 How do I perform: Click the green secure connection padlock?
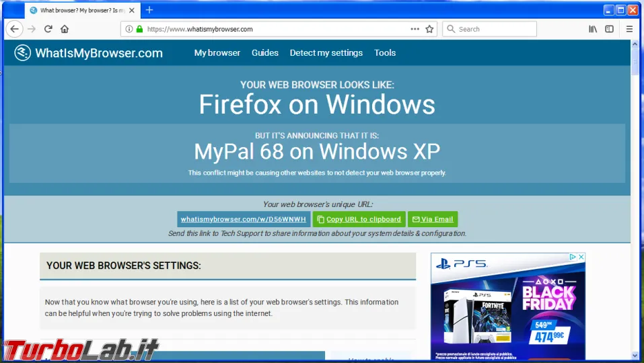tap(139, 29)
